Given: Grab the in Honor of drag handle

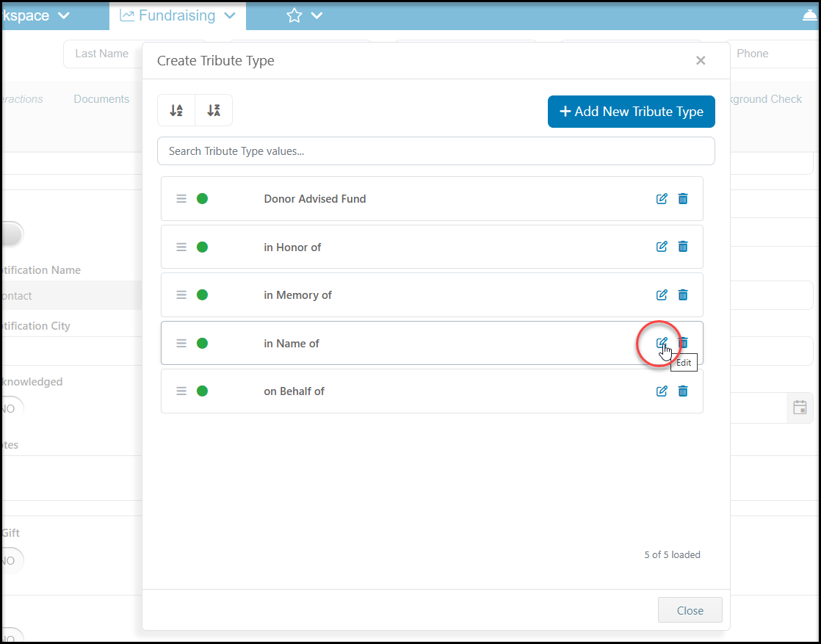Looking at the screenshot, I should point(181,247).
